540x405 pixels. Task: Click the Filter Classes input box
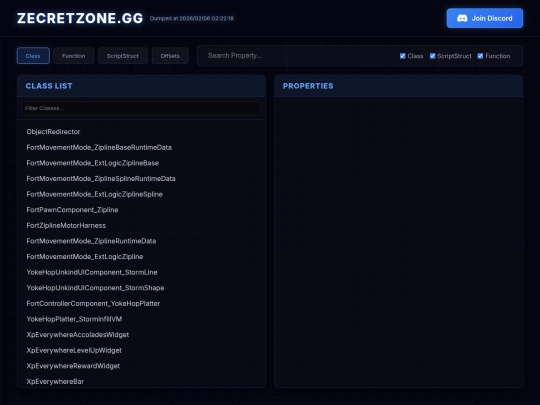point(141,108)
